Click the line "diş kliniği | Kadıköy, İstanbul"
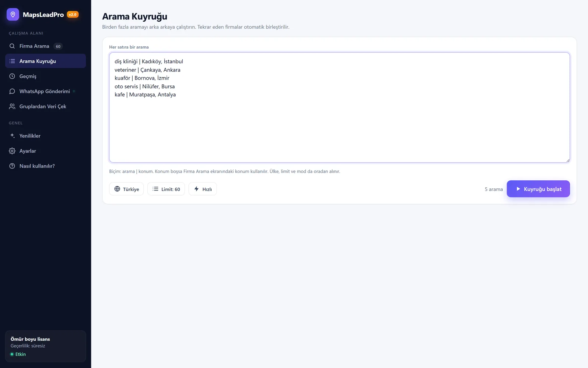588x368 pixels. (149, 61)
